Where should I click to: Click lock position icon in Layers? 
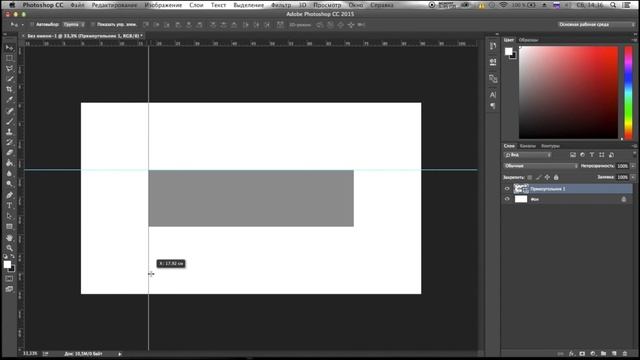pyautogui.click(x=547, y=177)
